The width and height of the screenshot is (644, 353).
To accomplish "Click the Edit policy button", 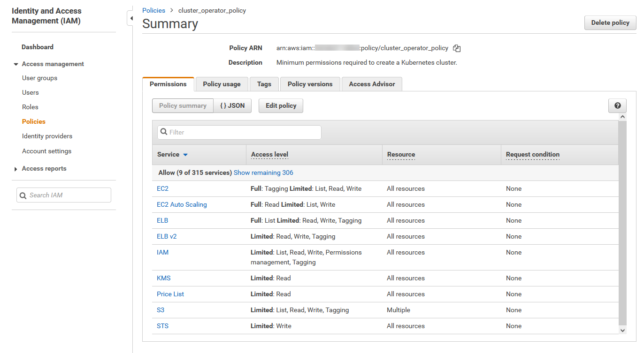I will (281, 106).
